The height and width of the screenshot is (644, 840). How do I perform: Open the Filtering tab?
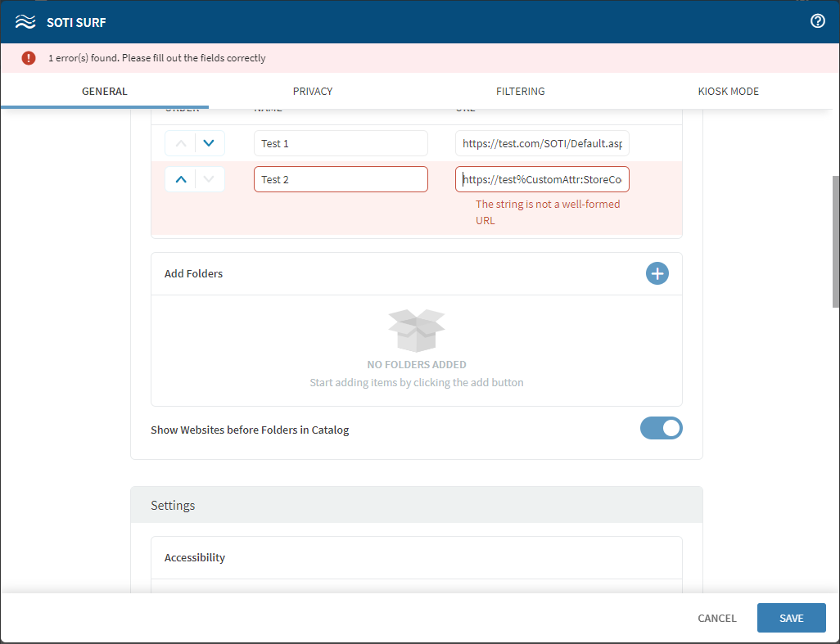[x=520, y=92]
